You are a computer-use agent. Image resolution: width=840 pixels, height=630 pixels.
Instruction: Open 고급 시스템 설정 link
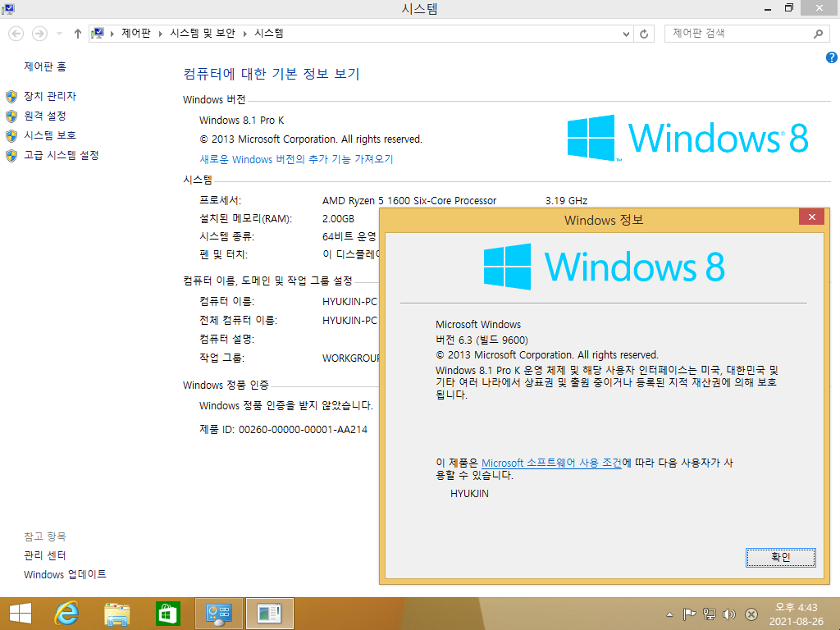pos(62,155)
